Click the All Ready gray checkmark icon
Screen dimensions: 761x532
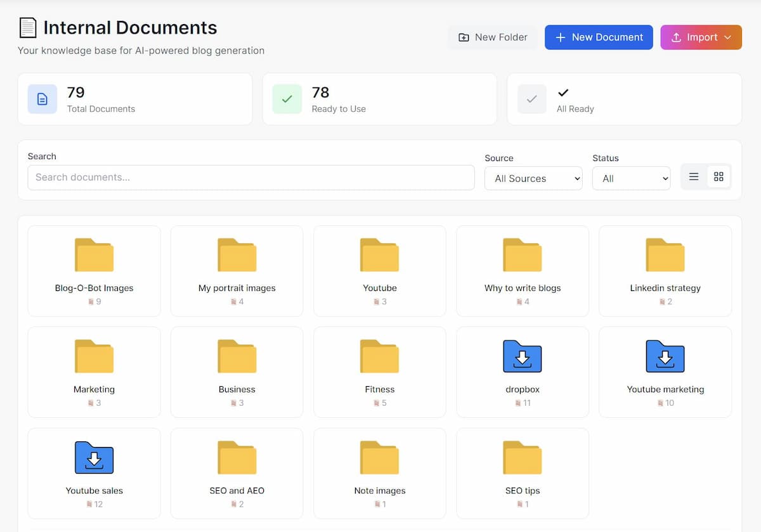pyautogui.click(x=532, y=99)
